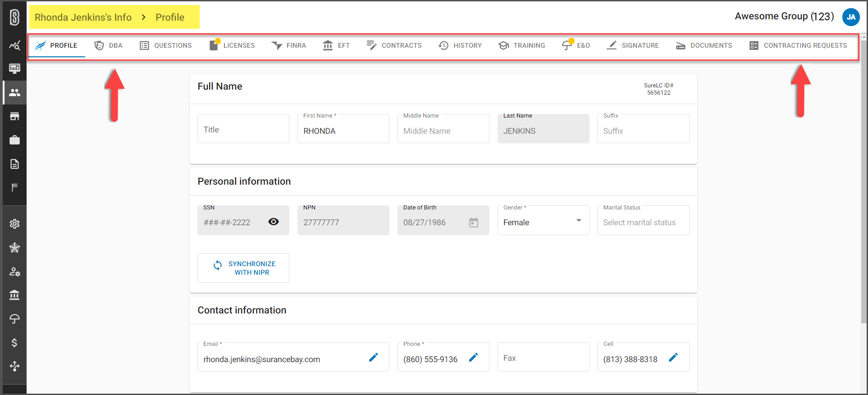Click Rhonda Jenkins's Info breadcrumb
The height and width of the screenshot is (395, 868).
(x=83, y=18)
